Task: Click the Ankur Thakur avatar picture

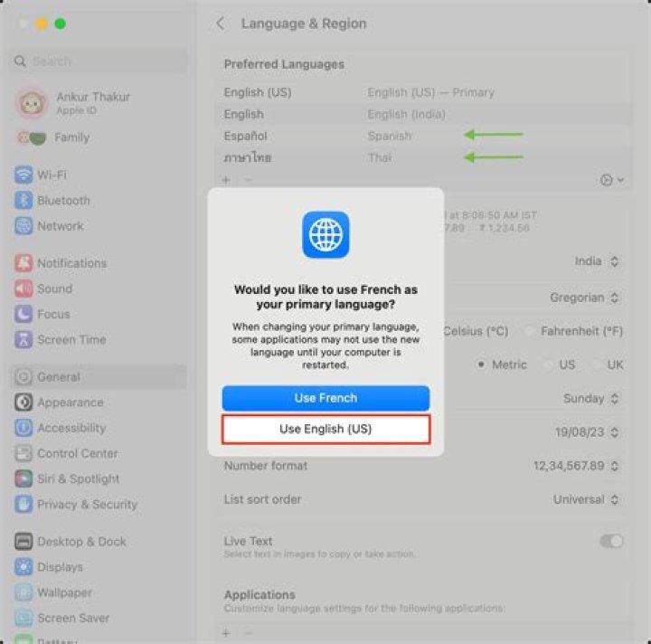Action: pyautogui.click(x=32, y=102)
